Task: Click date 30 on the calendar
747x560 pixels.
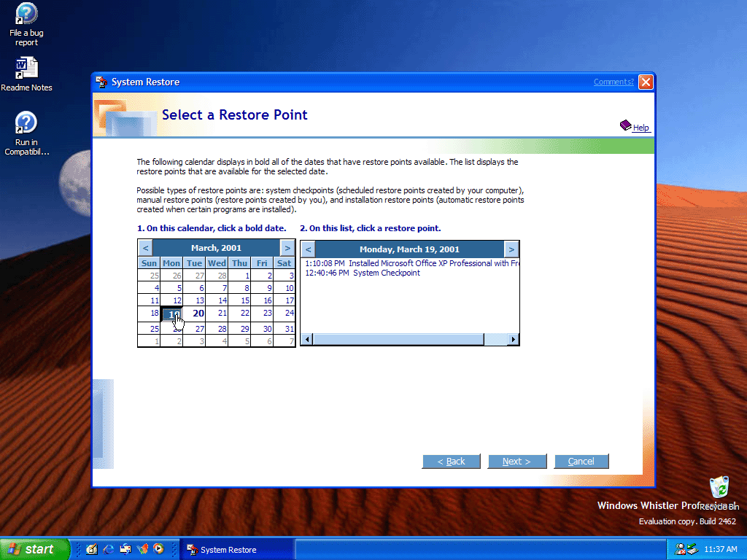Action: (x=262, y=329)
